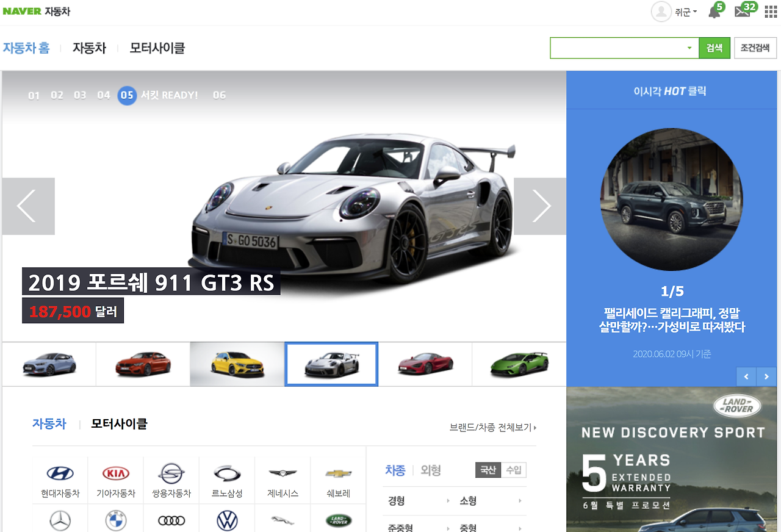Select the Mercedes-Benz brand logo

click(x=59, y=519)
